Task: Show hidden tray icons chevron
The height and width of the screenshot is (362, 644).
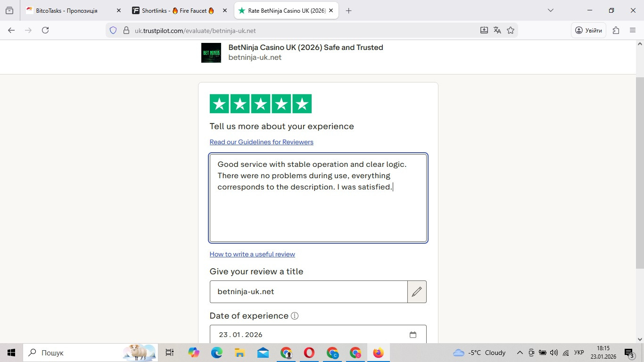Action: 520,353
